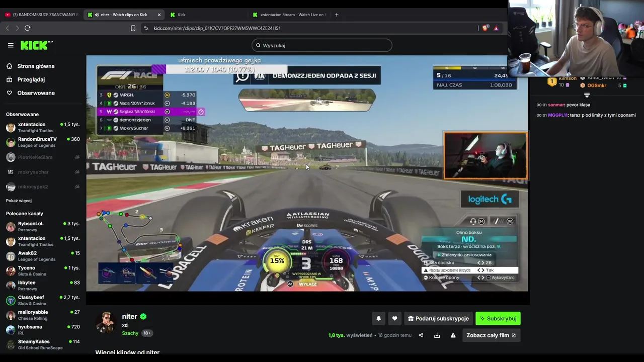Click the Szachy category link
This screenshot has width=644, height=362.
tap(130, 333)
